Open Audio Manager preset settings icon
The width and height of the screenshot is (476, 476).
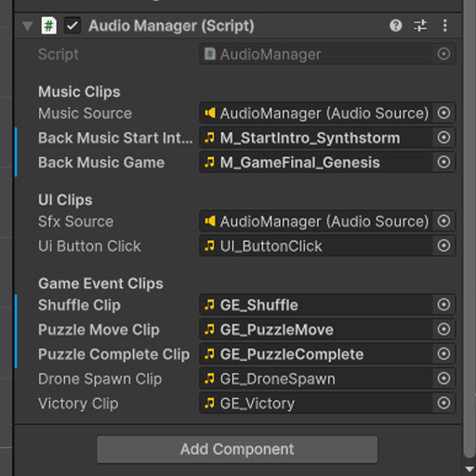click(x=420, y=26)
